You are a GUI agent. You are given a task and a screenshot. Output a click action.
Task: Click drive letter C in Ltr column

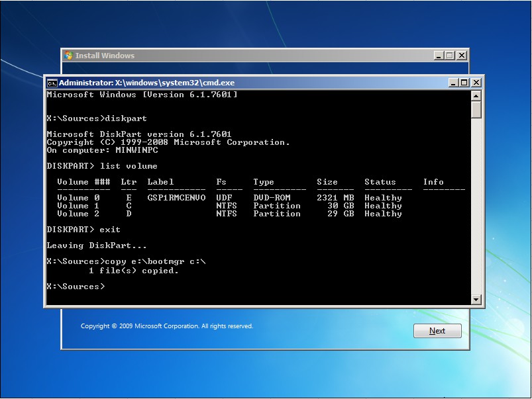pos(129,206)
